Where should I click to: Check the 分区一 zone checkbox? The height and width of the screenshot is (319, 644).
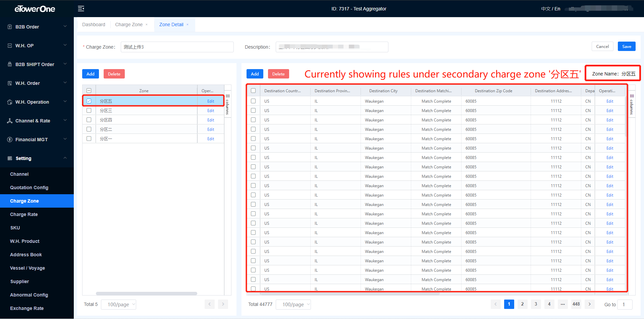89,139
